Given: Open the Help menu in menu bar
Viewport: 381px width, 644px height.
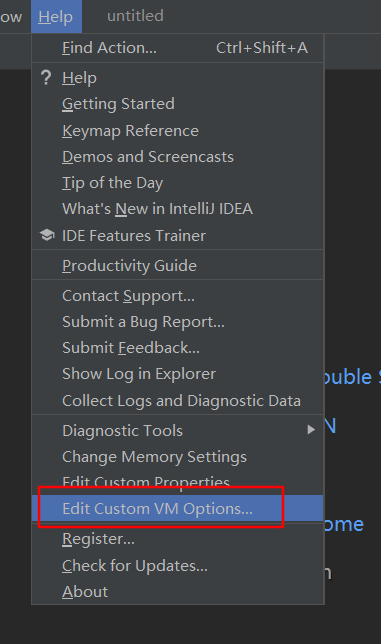Looking at the screenshot, I should coord(56,16).
